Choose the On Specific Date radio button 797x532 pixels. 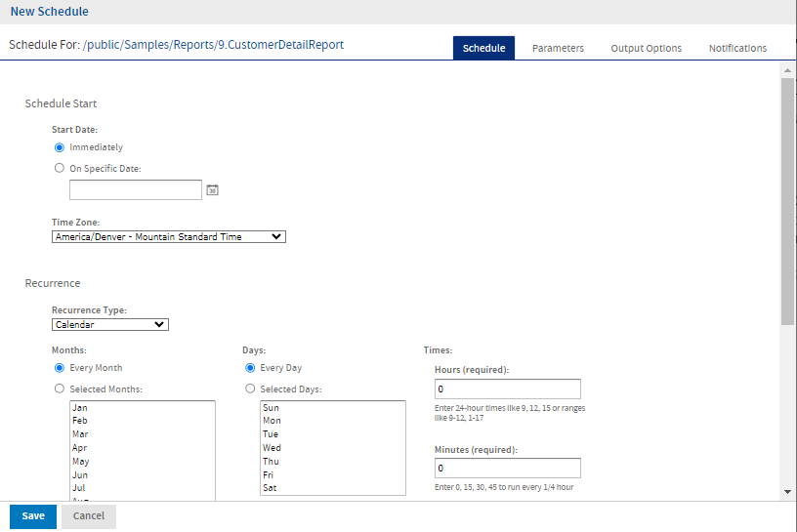(x=60, y=168)
